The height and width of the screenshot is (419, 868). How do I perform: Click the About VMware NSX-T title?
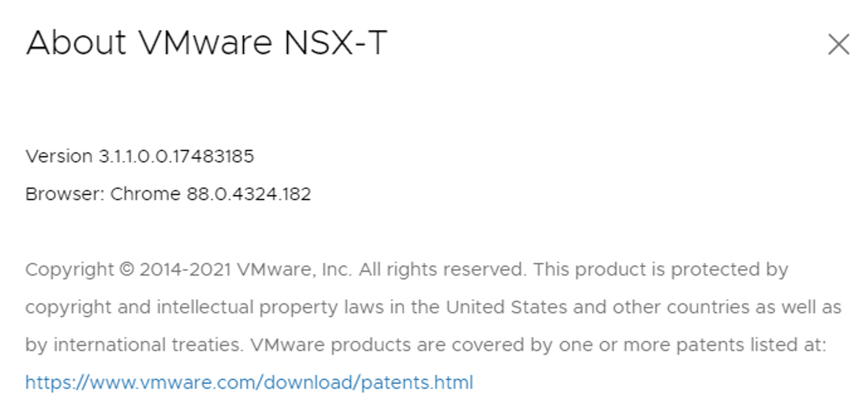(x=206, y=43)
